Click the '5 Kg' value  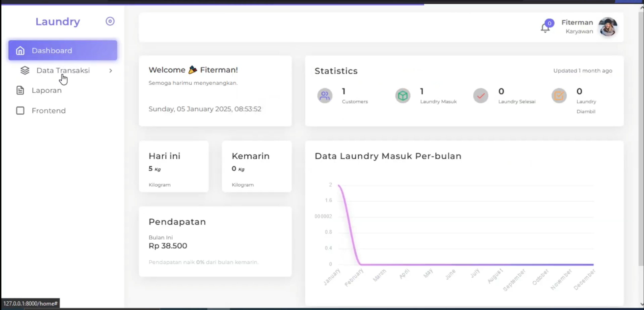155,168
